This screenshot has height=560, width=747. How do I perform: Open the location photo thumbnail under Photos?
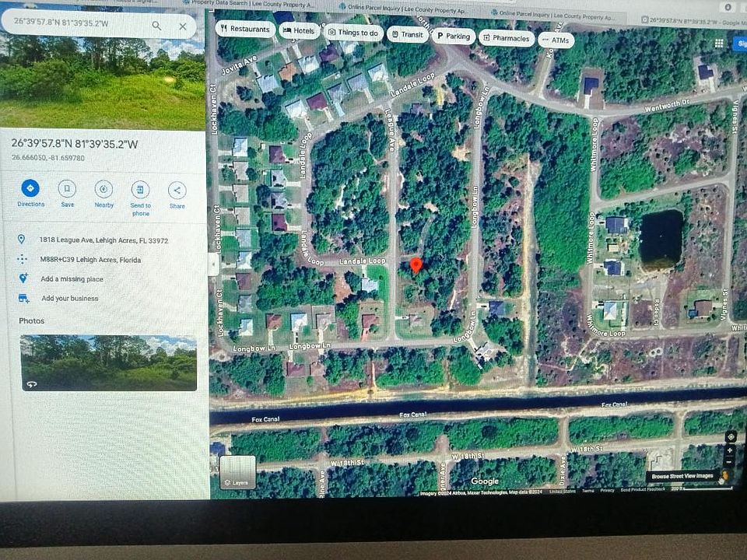[x=108, y=362]
